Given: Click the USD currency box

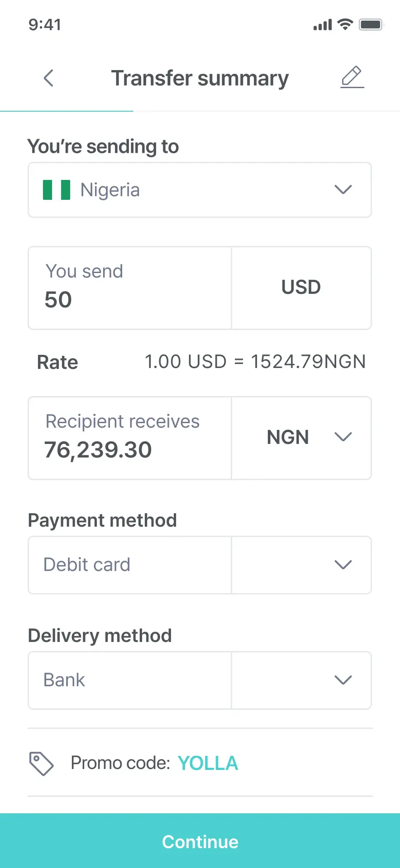Looking at the screenshot, I should pos(301,288).
